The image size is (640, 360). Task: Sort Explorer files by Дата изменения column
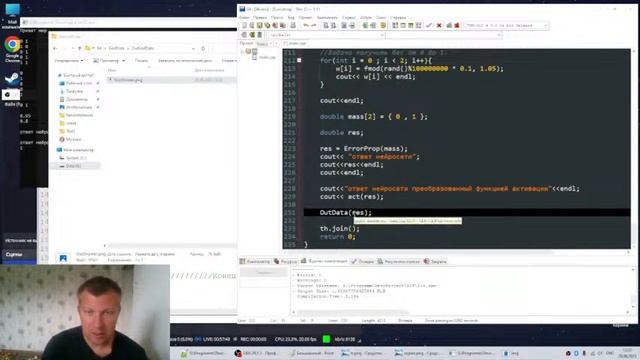[x=209, y=70]
